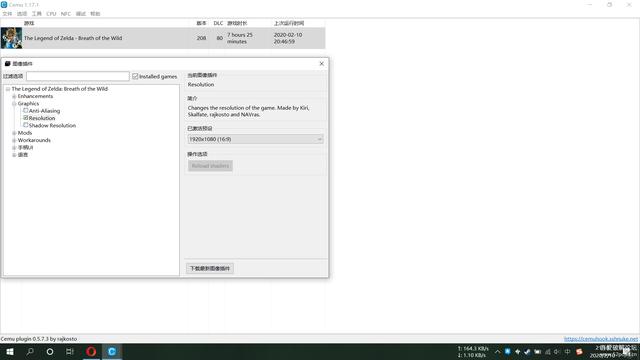The image size is (640, 360).
Task: Open 1920x1080 (16:9) preset dropdown
Action: [256, 139]
